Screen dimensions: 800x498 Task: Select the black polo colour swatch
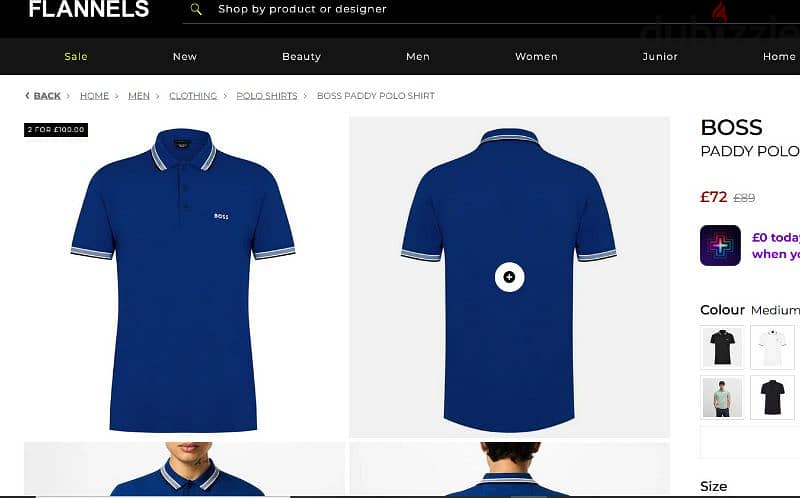coord(722,347)
